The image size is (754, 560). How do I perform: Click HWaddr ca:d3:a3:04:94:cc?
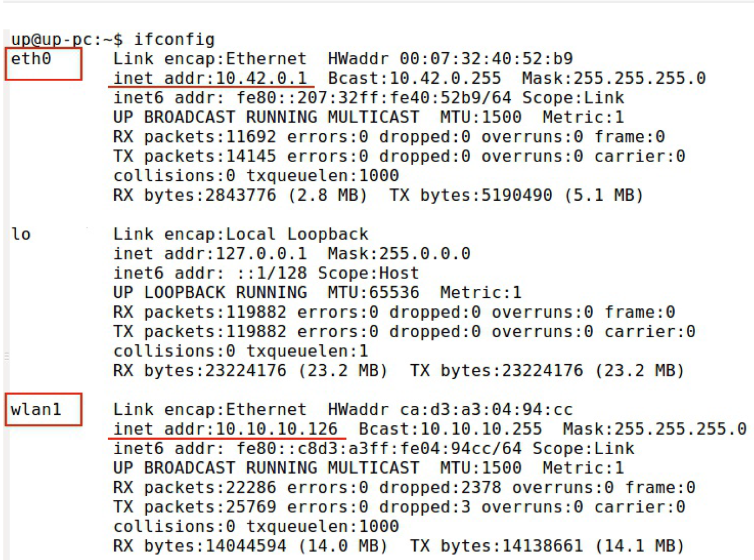(450, 410)
